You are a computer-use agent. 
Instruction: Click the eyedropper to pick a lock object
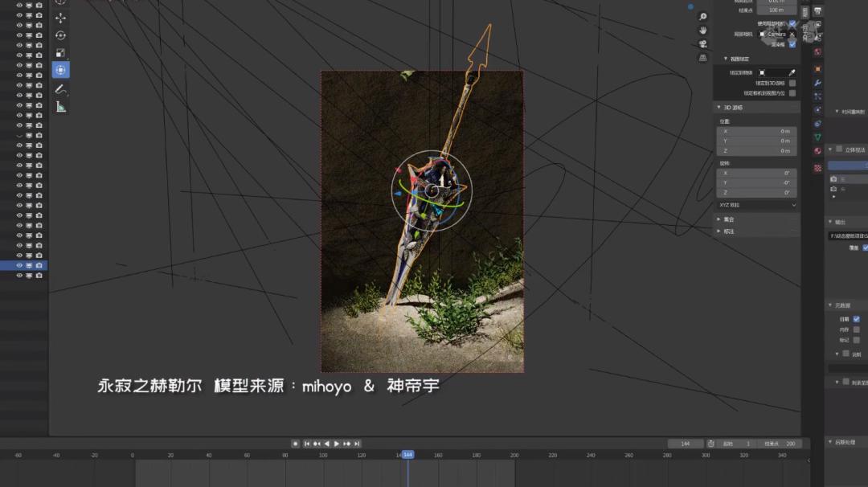click(x=792, y=71)
